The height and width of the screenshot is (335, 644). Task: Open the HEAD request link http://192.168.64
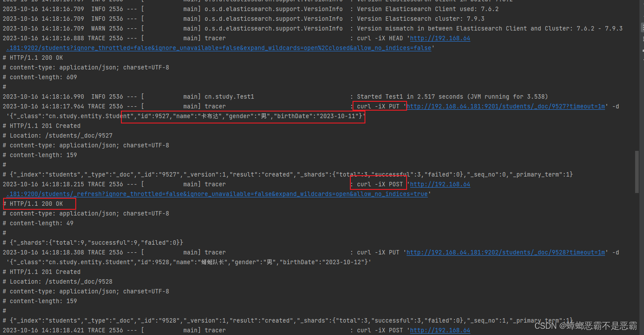tap(440, 38)
